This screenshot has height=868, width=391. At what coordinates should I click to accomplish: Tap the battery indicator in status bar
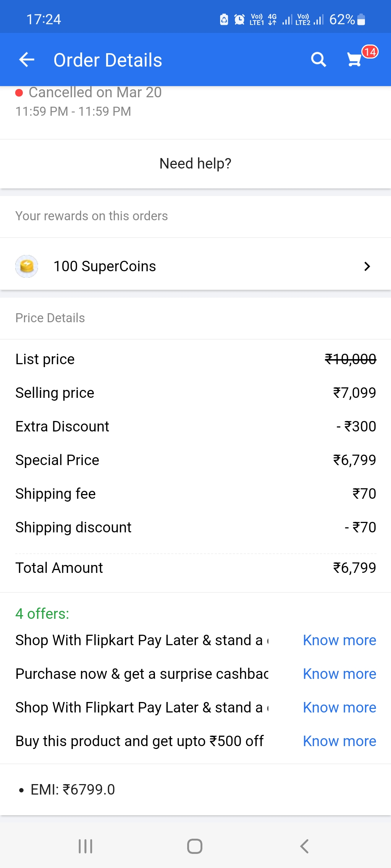click(361, 20)
